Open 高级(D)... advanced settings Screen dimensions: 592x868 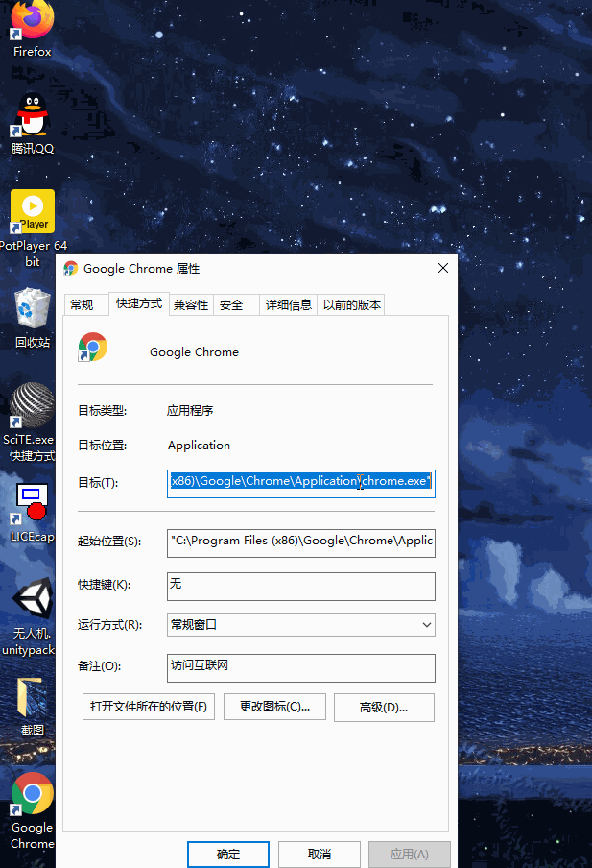pyautogui.click(x=384, y=708)
